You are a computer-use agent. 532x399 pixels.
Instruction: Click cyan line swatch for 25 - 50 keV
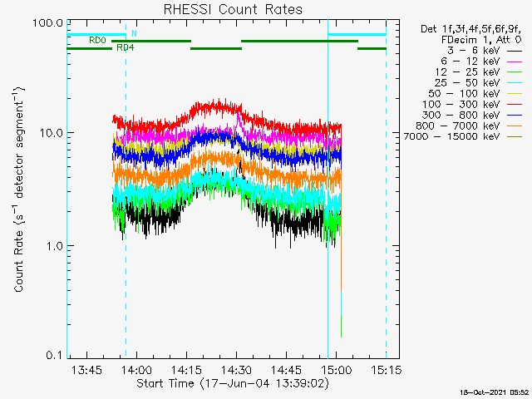[x=515, y=83]
